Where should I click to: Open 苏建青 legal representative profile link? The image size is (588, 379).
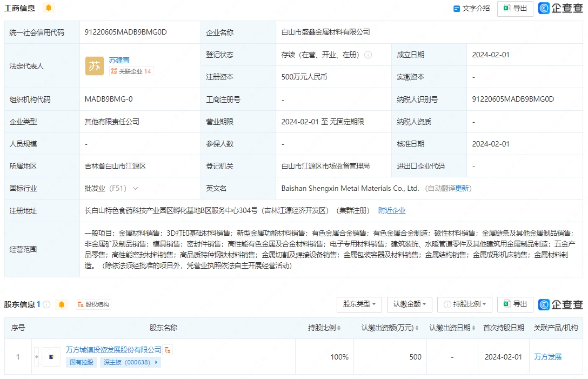119,60
